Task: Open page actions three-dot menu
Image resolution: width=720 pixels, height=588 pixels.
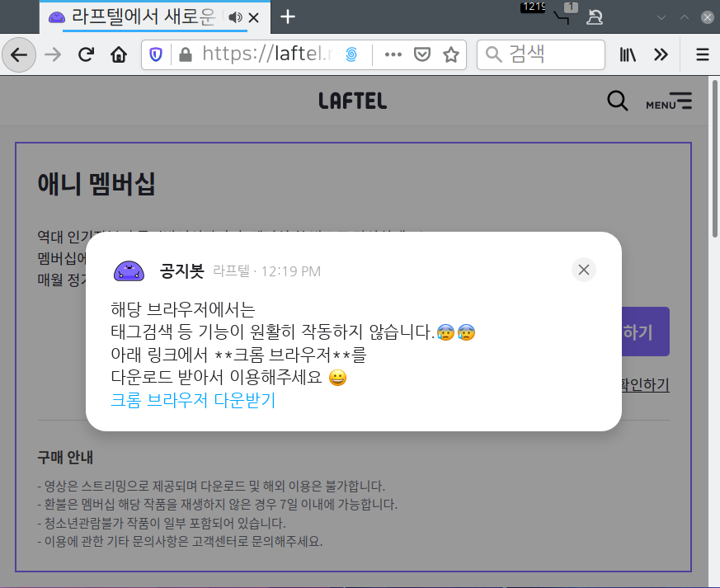Action: (x=393, y=54)
